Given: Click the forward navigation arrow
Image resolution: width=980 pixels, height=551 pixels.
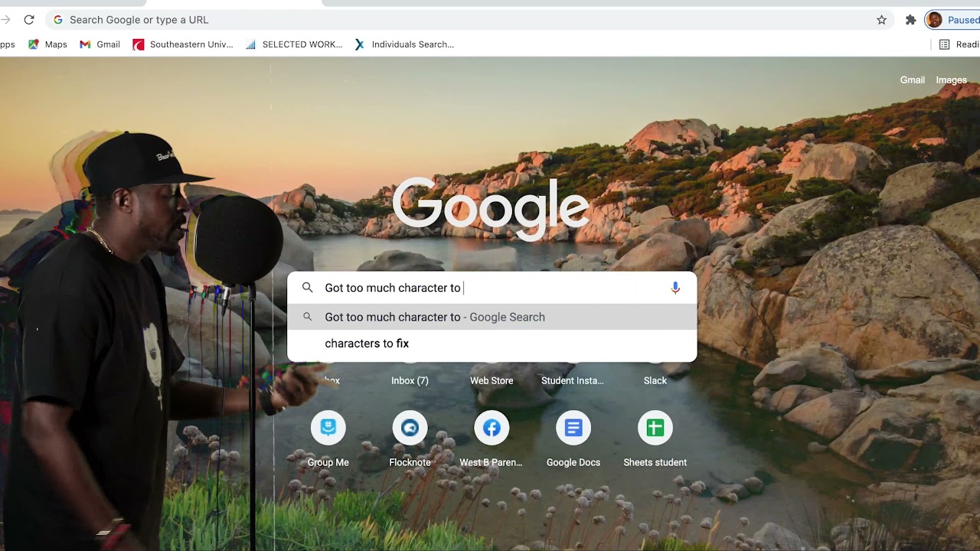Looking at the screenshot, I should pyautogui.click(x=5, y=20).
